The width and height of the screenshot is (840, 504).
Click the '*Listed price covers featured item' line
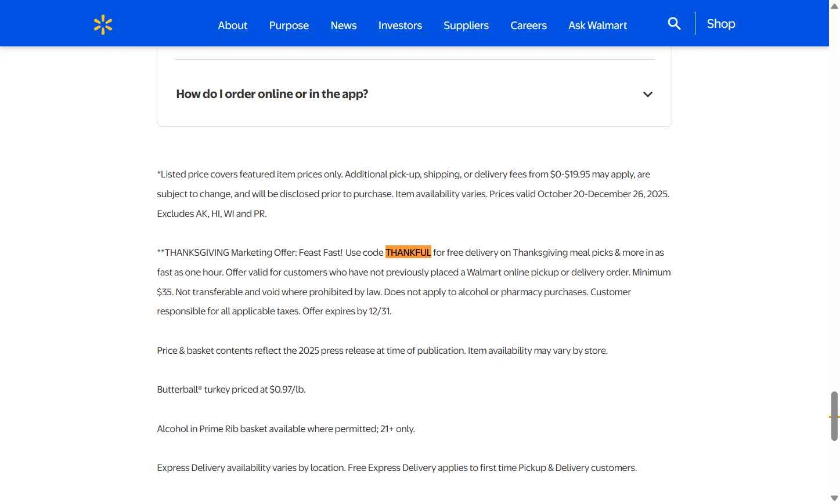tap(403, 175)
